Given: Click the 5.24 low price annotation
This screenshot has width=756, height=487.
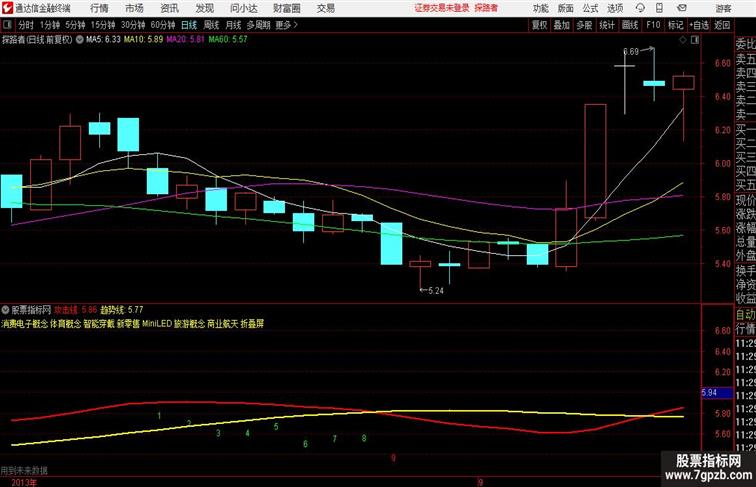Looking at the screenshot, I should click(436, 291).
